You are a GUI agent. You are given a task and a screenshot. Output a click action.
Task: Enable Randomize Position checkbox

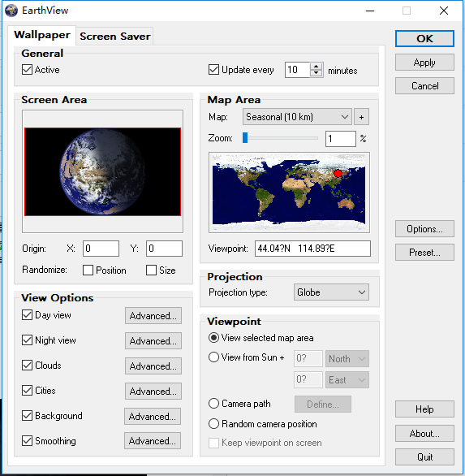(88, 270)
